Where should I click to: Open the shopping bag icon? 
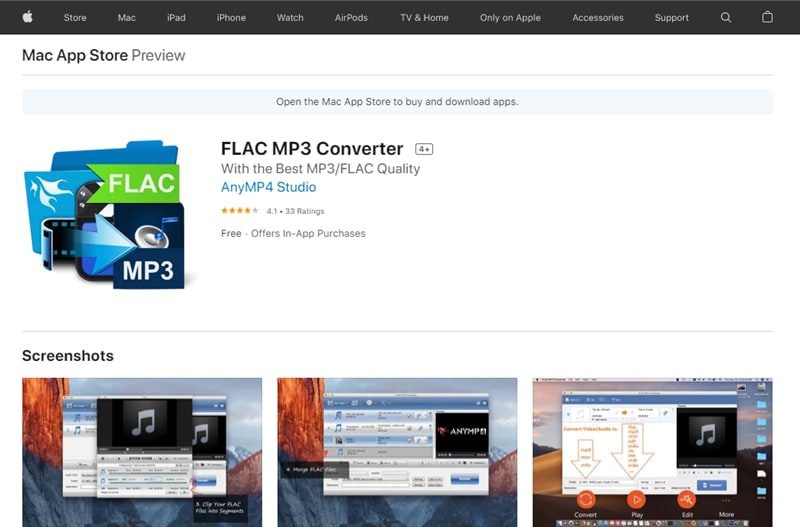pos(767,17)
